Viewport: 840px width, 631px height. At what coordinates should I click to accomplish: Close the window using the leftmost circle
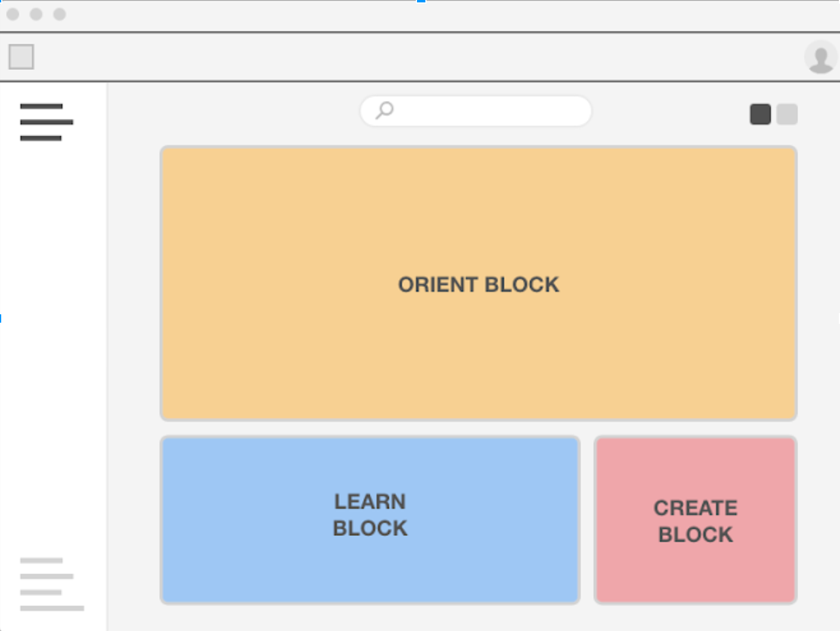(13, 14)
